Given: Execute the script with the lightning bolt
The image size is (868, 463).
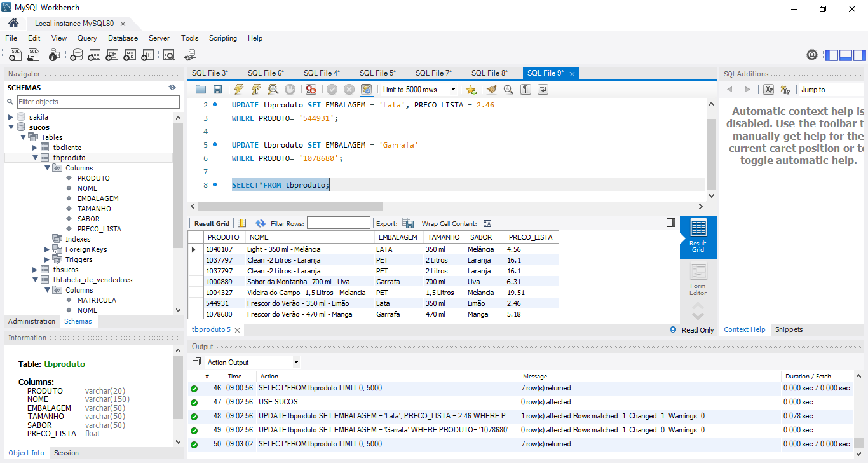Looking at the screenshot, I should coord(239,90).
